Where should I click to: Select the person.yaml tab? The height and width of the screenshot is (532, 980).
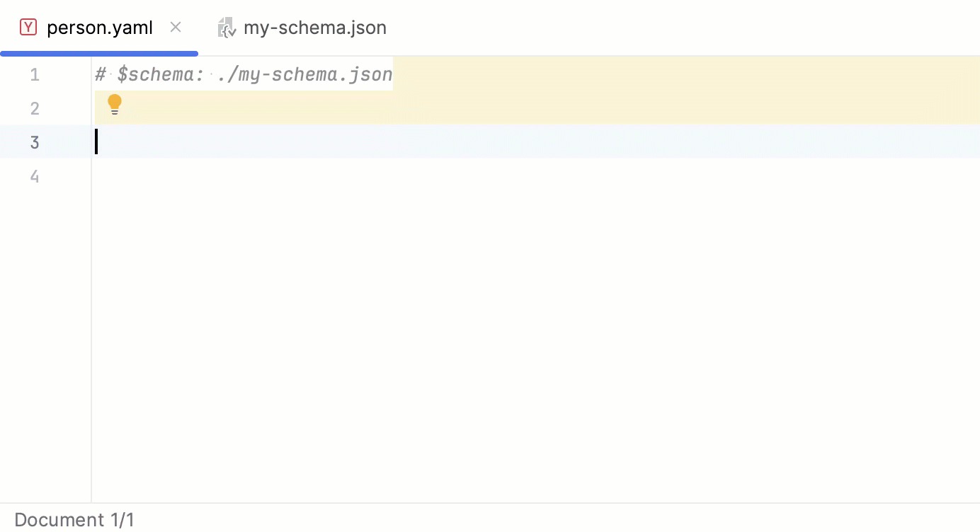[99, 27]
